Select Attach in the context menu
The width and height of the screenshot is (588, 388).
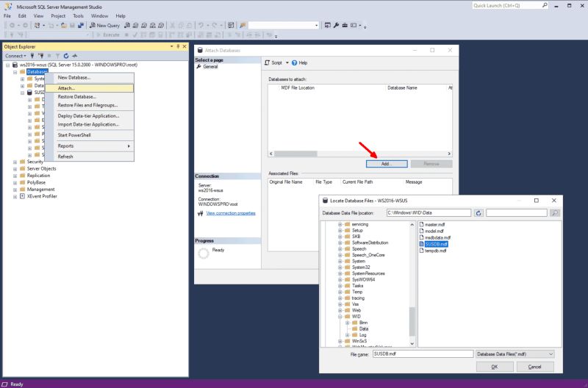[89, 88]
